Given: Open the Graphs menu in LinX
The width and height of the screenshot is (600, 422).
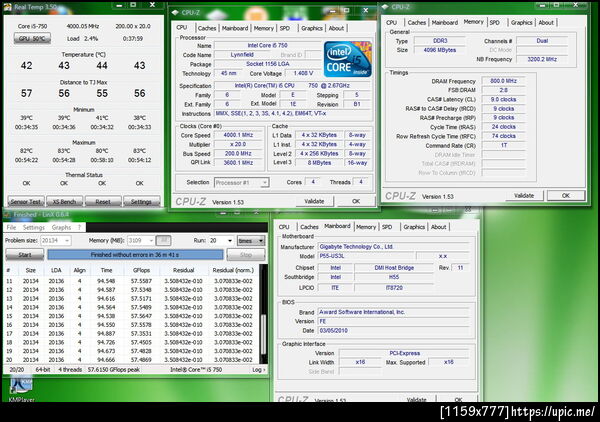Looking at the screenshot, I should (61, 227).
